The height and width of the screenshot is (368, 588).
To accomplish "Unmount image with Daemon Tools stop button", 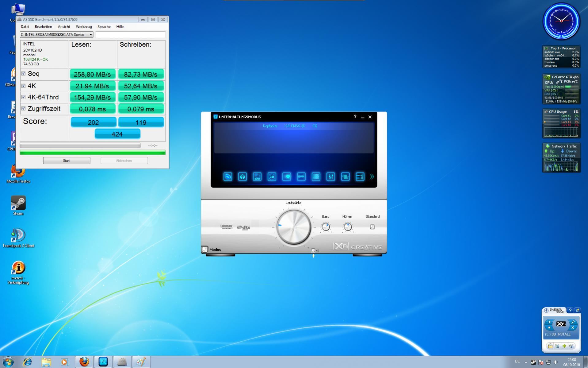I will (x=549, y=328).
